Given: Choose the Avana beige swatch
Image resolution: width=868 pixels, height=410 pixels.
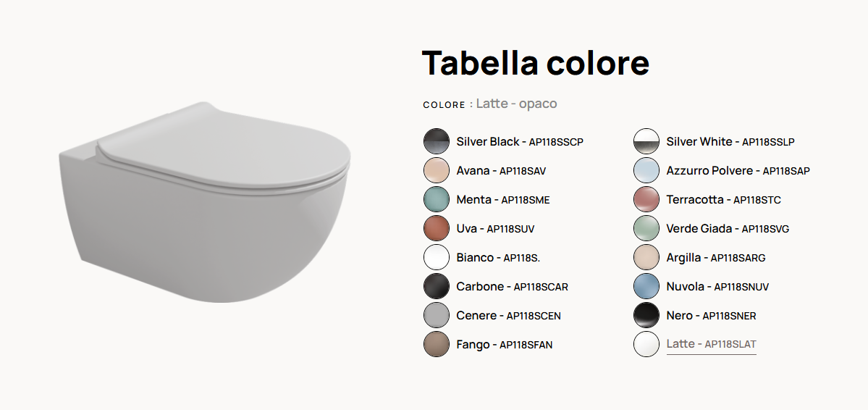Looking at the screenshot, I should [x=437, y=170].
